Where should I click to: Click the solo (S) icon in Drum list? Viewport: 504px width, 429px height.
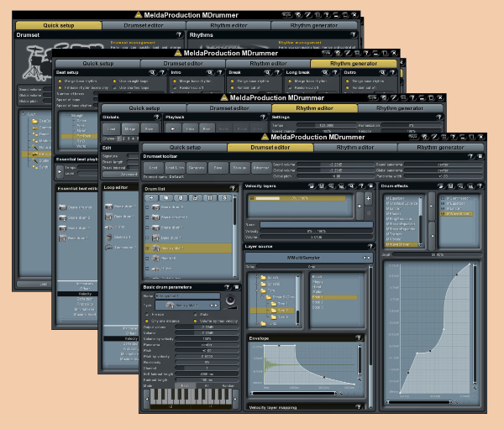(224, 197)
